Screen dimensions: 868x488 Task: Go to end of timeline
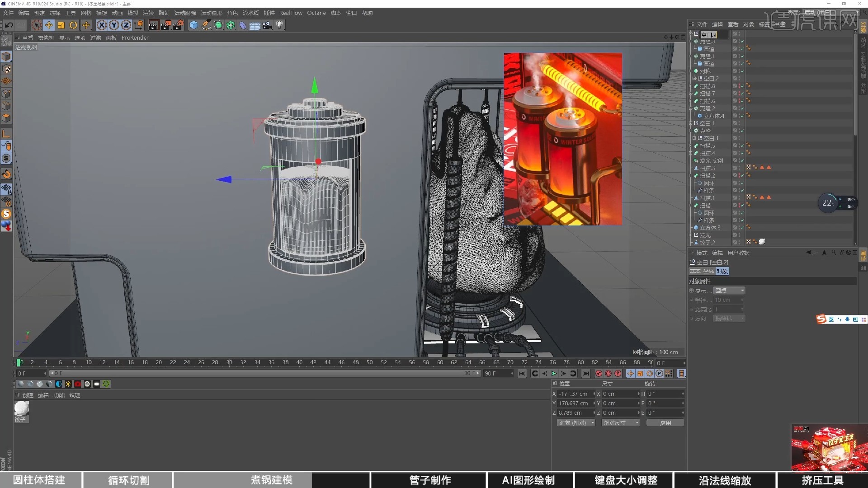[x=586, y=374]
